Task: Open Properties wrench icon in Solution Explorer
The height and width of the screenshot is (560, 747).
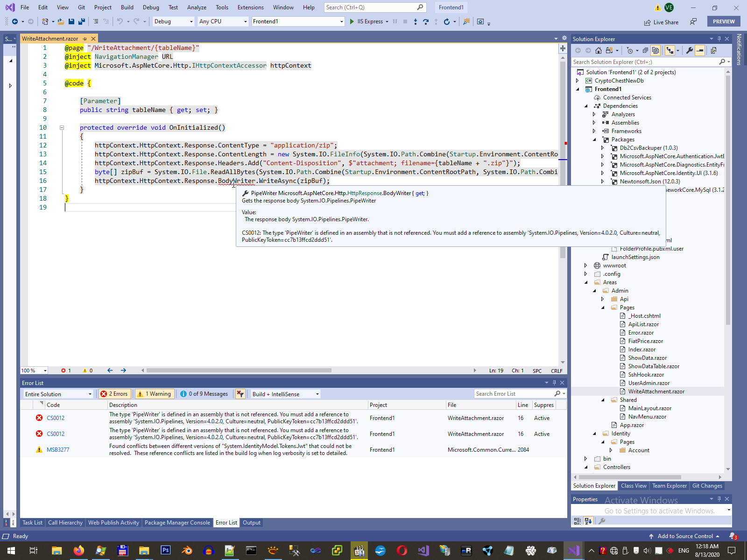Action: tap(689, 50)
